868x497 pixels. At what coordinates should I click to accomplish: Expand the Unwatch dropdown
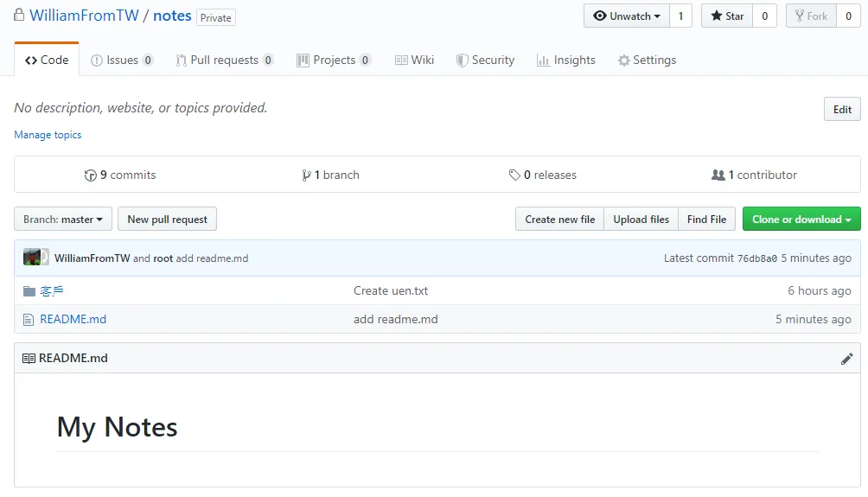click(x=627, y=16)
